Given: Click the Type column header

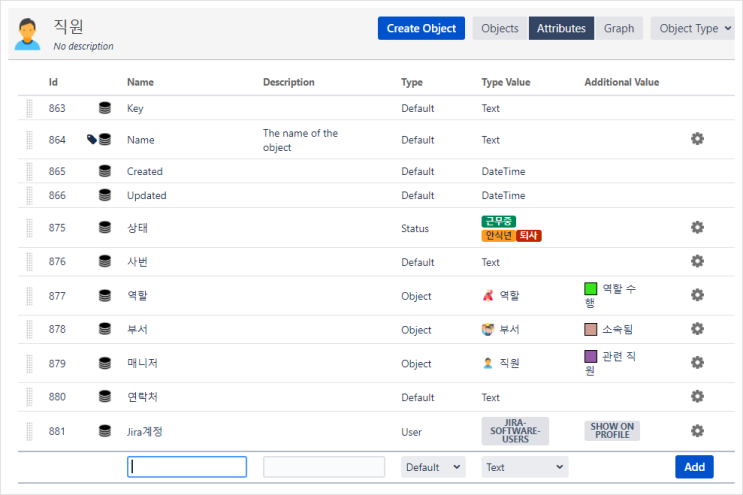Looking at the screenshot, I should pos(412,82).
